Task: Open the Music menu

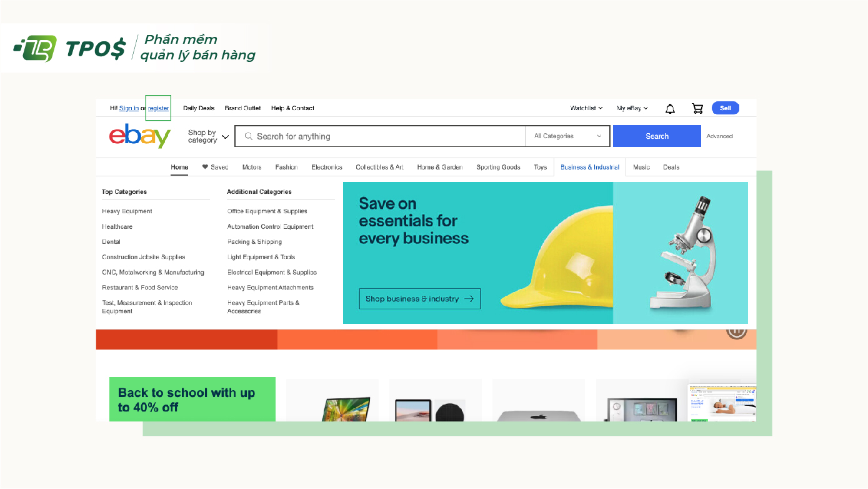Action: point(641,167)
